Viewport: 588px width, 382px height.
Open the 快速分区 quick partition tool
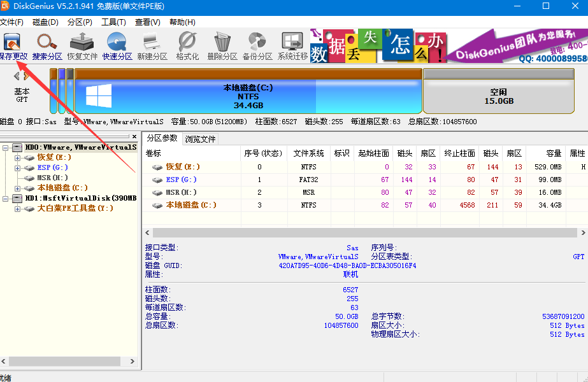[115, 43]
